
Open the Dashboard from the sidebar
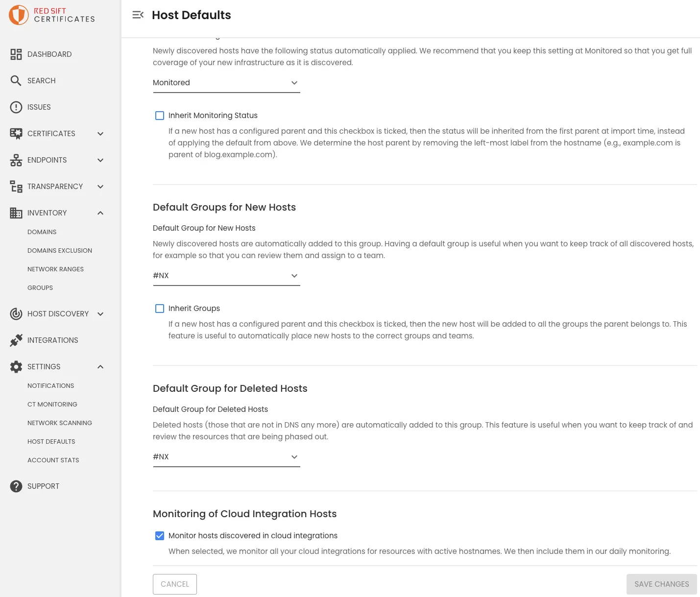(x=49, y=54)
